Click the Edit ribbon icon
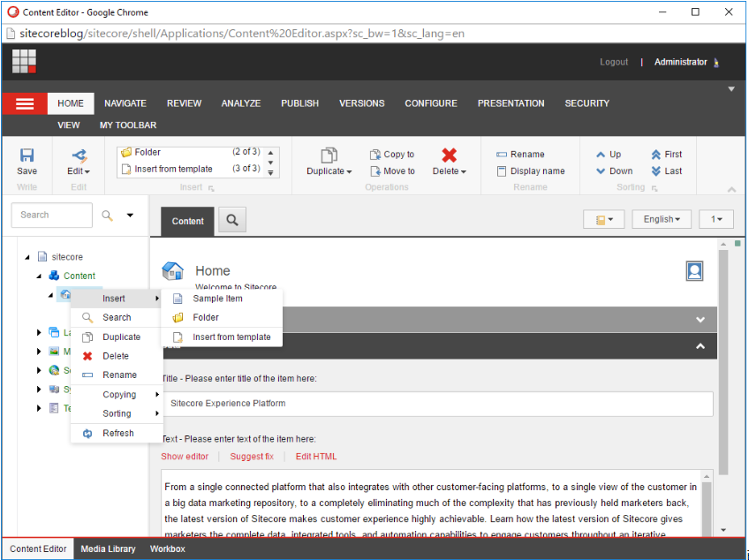This screenshot has height=560, width=749. (x=79, y=155)
